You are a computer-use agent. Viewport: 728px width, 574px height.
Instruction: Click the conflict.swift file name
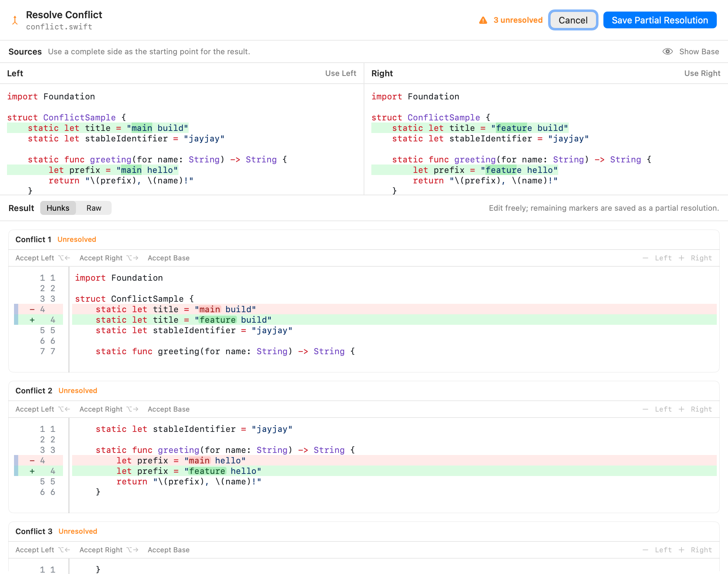coord(59,27)
